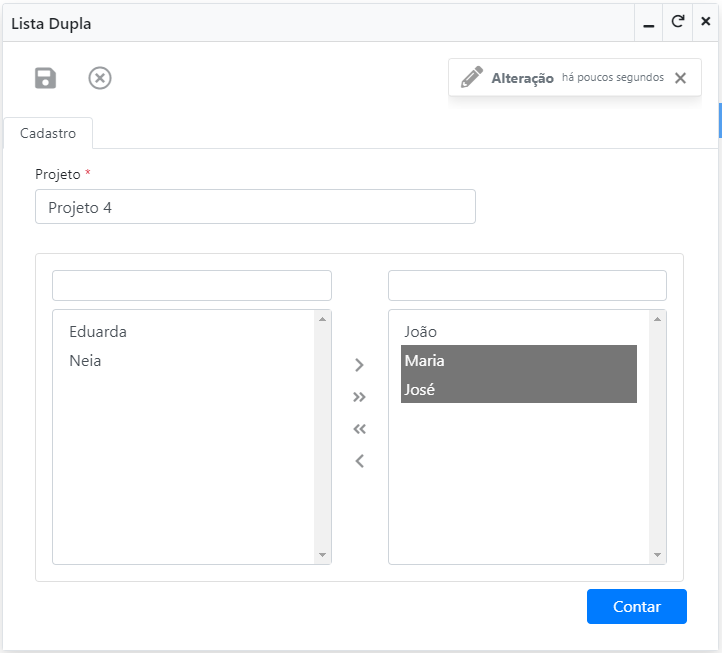
Task: Open the Cadastro tab
Action: 48,133
